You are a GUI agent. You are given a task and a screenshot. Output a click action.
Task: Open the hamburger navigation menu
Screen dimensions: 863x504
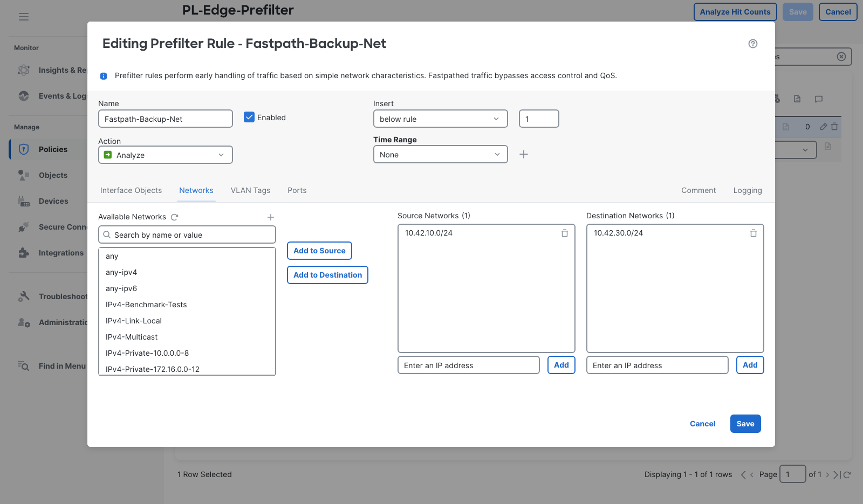pyautogui.click(x=24, y=17)
